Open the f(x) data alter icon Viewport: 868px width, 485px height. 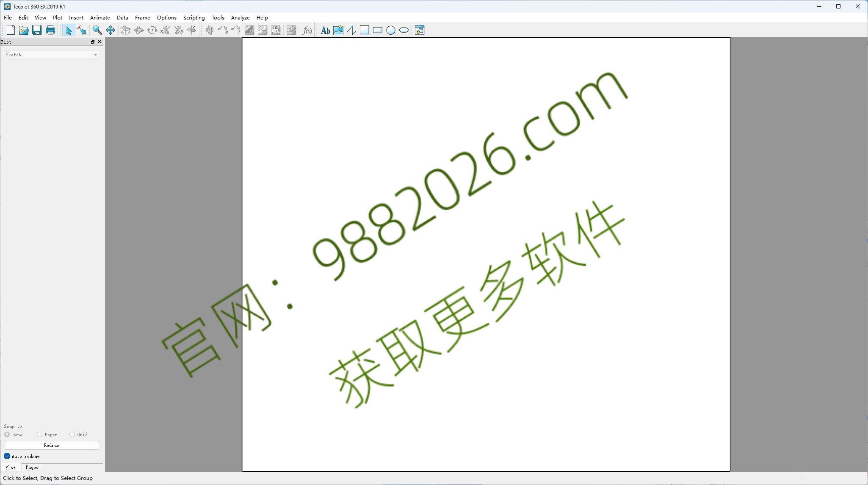pyautogui.click(x=307, y=30)
